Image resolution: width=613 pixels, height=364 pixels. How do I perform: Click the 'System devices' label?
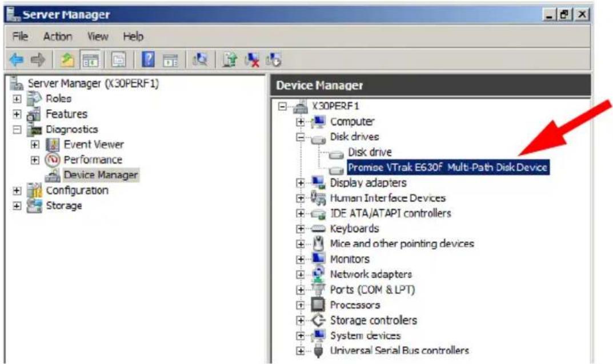pyautogui.click(x=365, y=335)
